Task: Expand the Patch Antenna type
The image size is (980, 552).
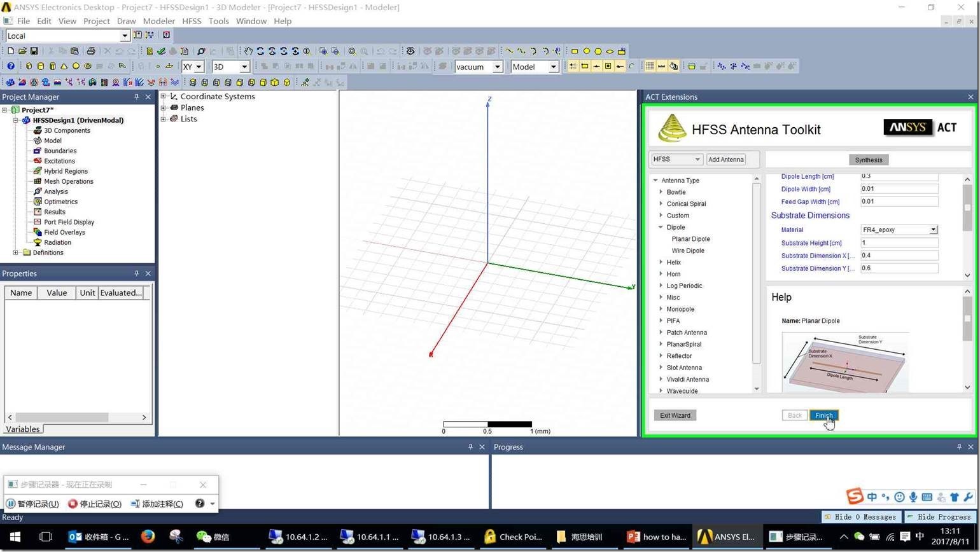Action: click(661, 333)
